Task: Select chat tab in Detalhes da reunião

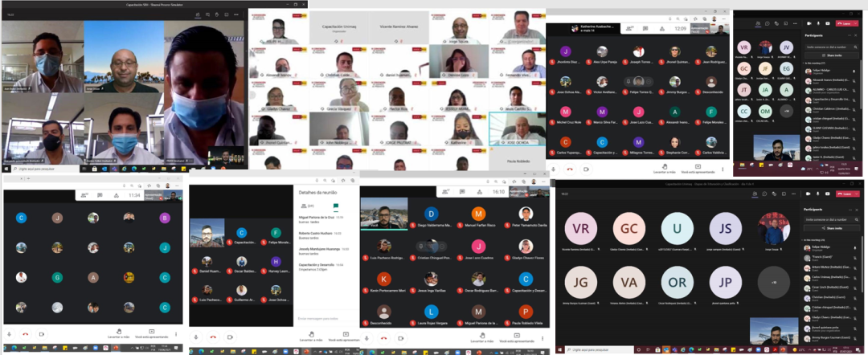Action: (x=335, y=206)
